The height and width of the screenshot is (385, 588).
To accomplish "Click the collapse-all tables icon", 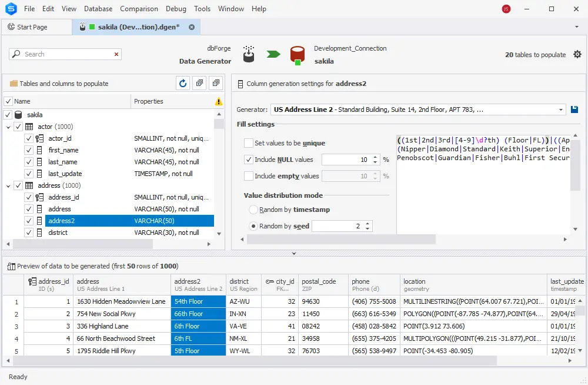I will click(x=215, y=83).
